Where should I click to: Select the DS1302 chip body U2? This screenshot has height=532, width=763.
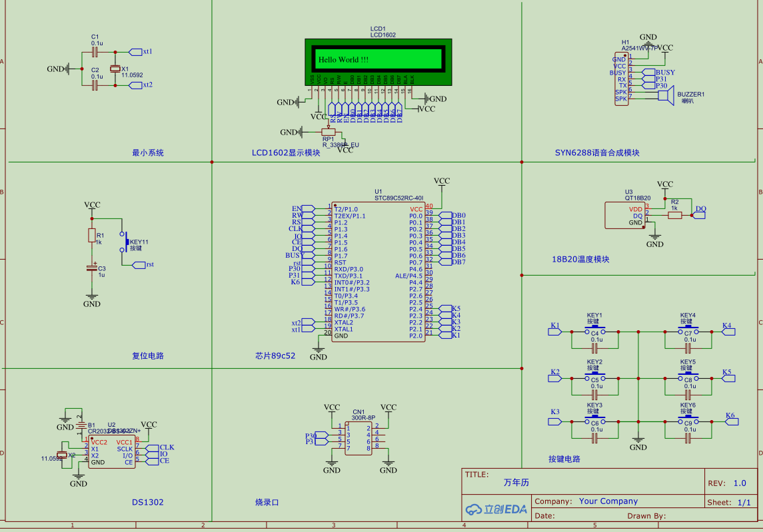(112, 451)
